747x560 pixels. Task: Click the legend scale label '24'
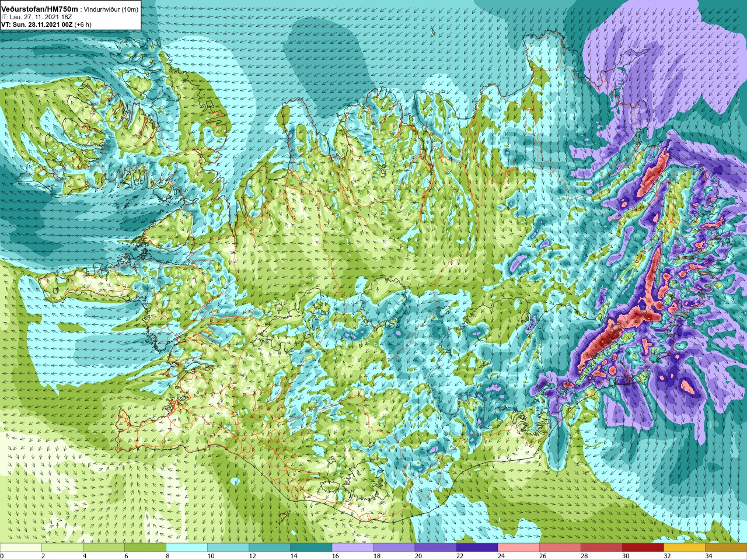[501, 556]
